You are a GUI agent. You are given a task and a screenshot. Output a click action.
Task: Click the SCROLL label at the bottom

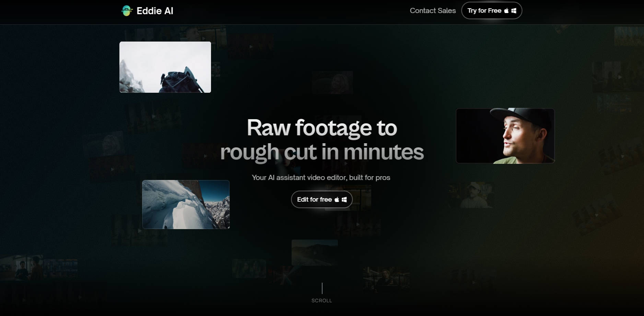321,301
